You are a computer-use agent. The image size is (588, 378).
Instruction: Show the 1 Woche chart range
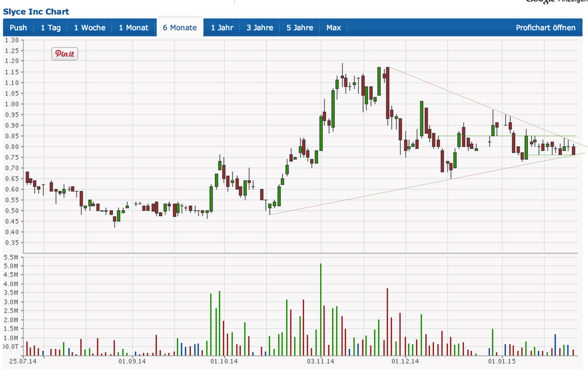(90, 27)
